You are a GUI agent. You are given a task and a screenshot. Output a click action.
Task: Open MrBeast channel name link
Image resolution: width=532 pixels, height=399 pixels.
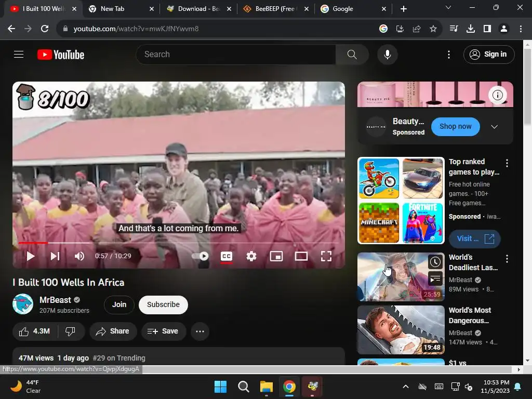(55, 300)
